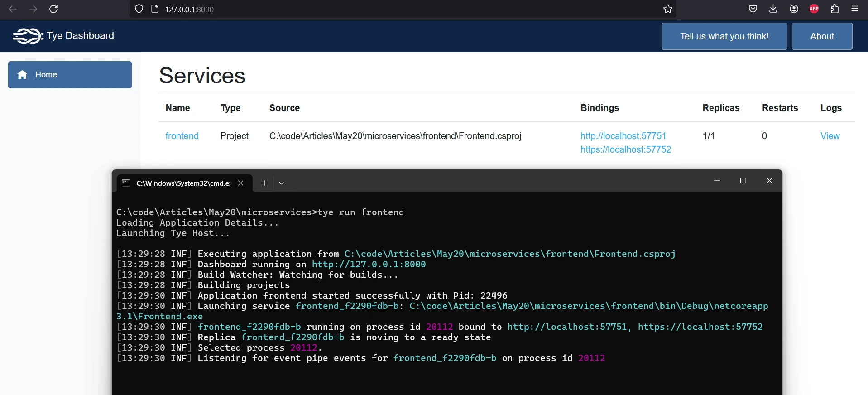The width and height of the screenshot is (868, 395).
Task: Click the page info icon in address bar
Action: [155, 9]
